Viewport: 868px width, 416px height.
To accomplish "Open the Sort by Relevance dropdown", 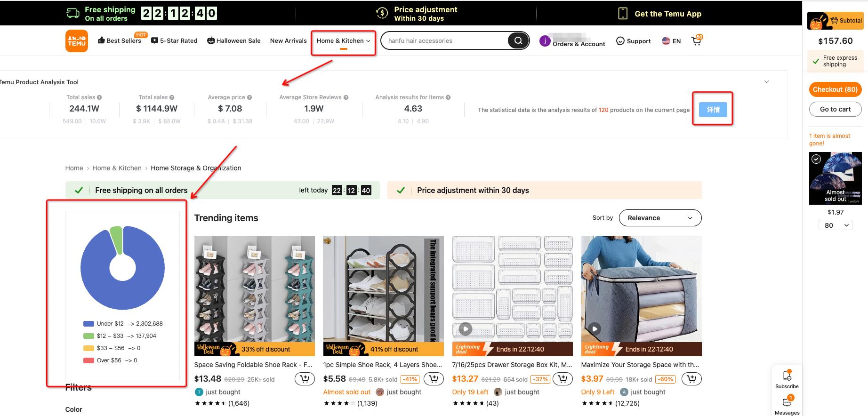I will coord(660,218).
